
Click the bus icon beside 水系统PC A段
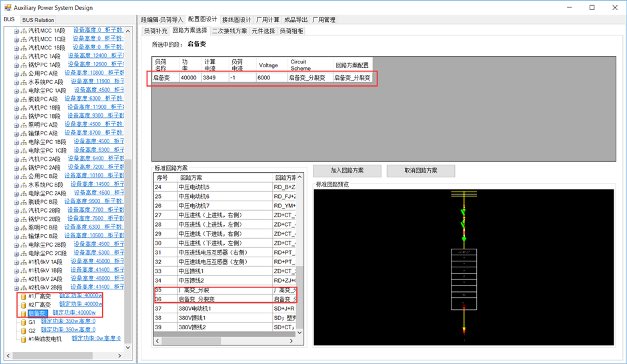tap(23, 82)
